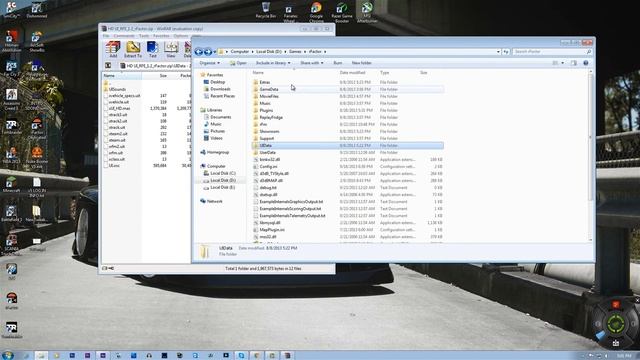The image size is (640, 360).
Task: Click Local Disk (D:) in address breadcrumb
Action: click(269, 52)
